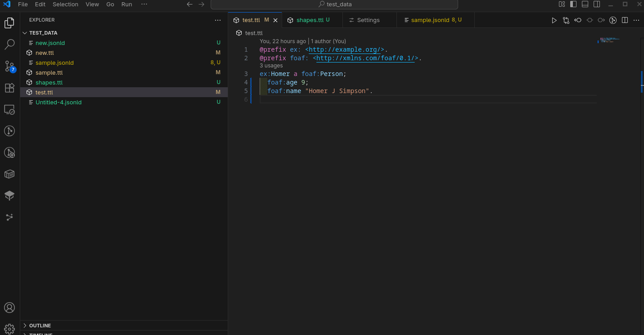
Task: Split the editor into two panes
Action: pos(625,20)
